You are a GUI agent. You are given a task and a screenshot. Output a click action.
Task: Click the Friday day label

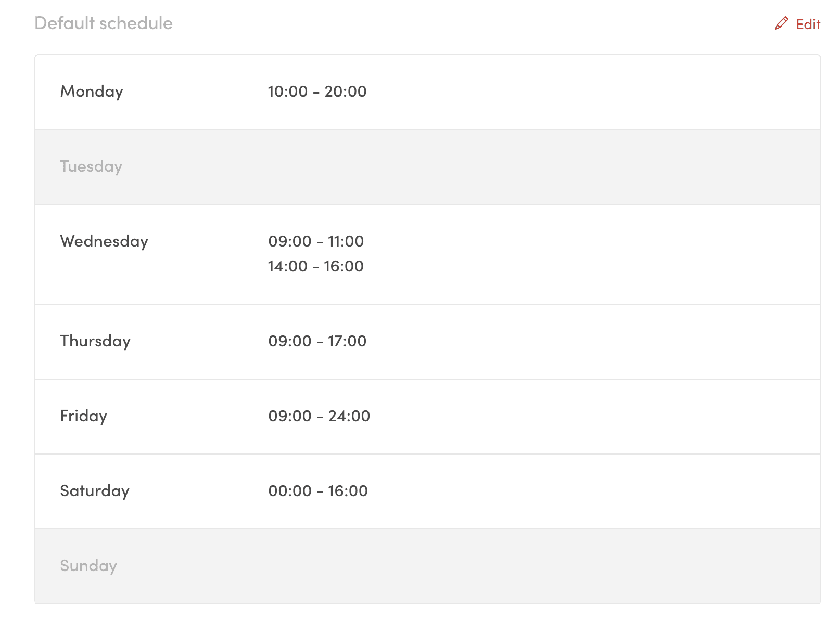tap(84, 416)
